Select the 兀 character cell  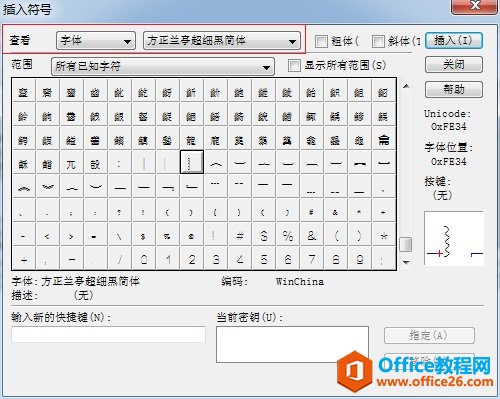pyautogui.click(x=71, y=164)
